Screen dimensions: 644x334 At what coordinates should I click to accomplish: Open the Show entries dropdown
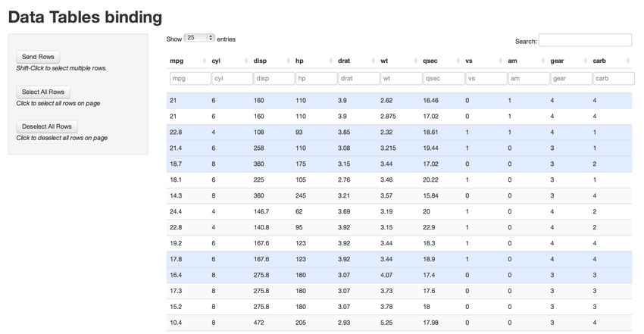click(199, 38)
